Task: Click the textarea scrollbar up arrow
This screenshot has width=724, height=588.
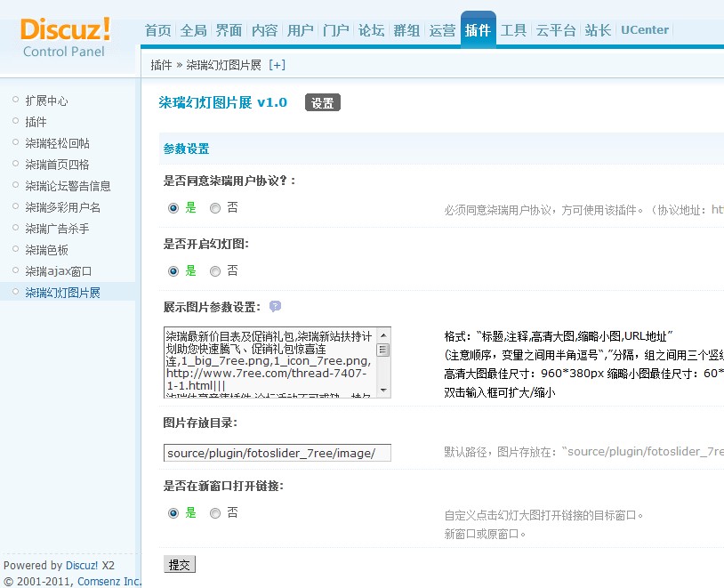Action: 383,334
